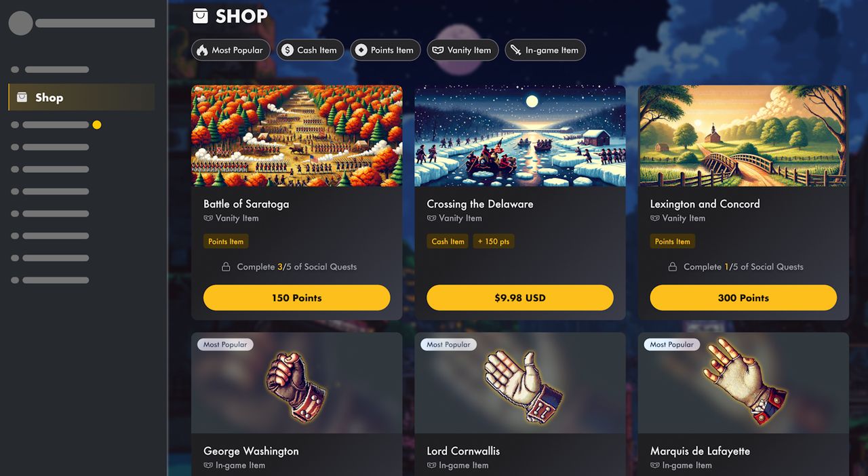
Task: Click the lock icon on Lexington and Concord card
Action: tap(673, 267)
